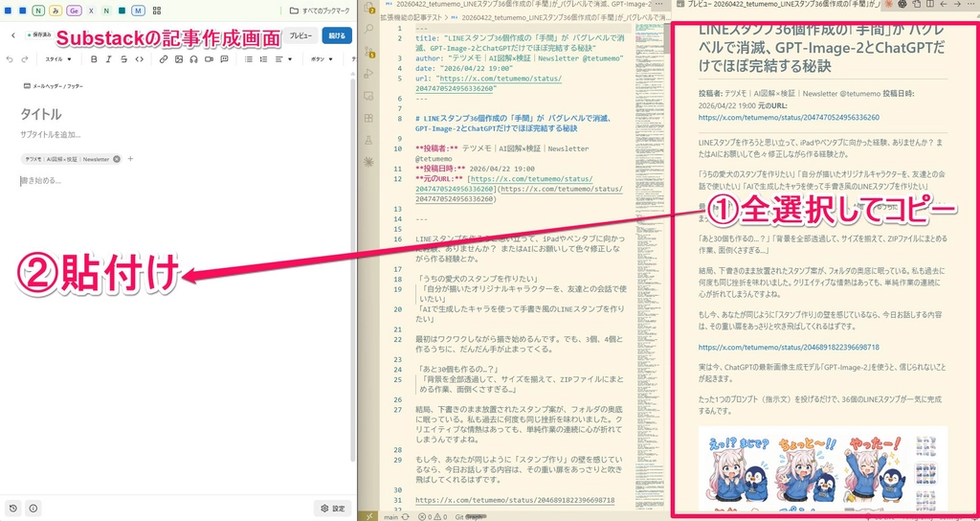The width and height of the screenshot is (980, 521).
Task: Open the VS Code Testing flask icon
Action: click(x=369, y=140)
